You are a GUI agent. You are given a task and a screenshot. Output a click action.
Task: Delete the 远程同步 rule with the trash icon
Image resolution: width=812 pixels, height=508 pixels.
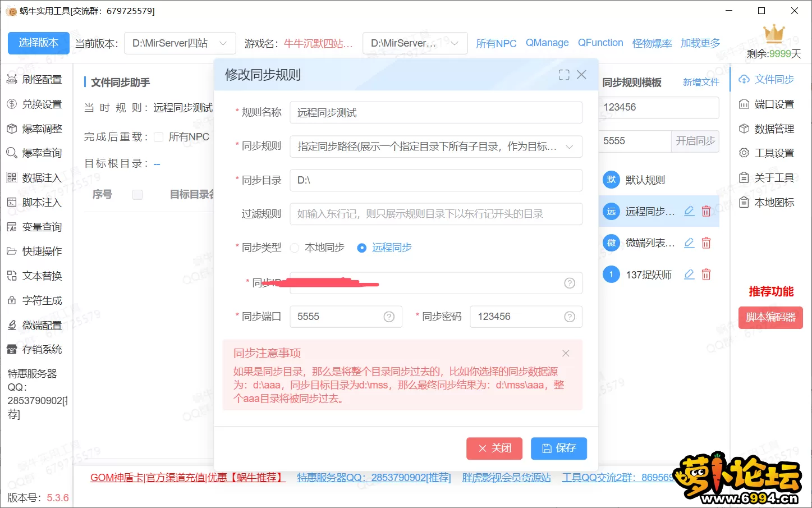(707, 211)
